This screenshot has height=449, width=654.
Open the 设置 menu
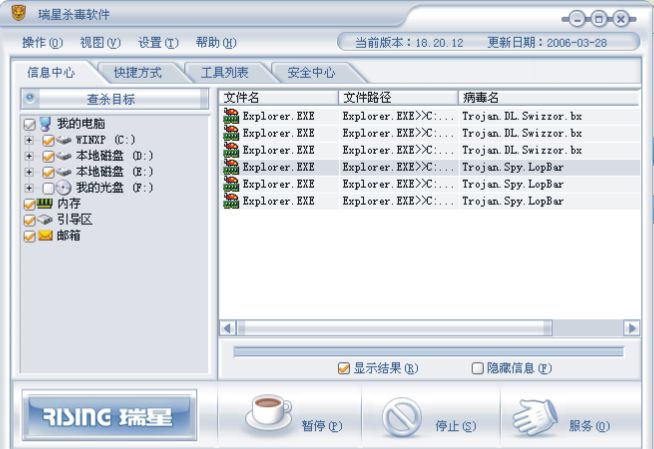[x=158, y=43]
